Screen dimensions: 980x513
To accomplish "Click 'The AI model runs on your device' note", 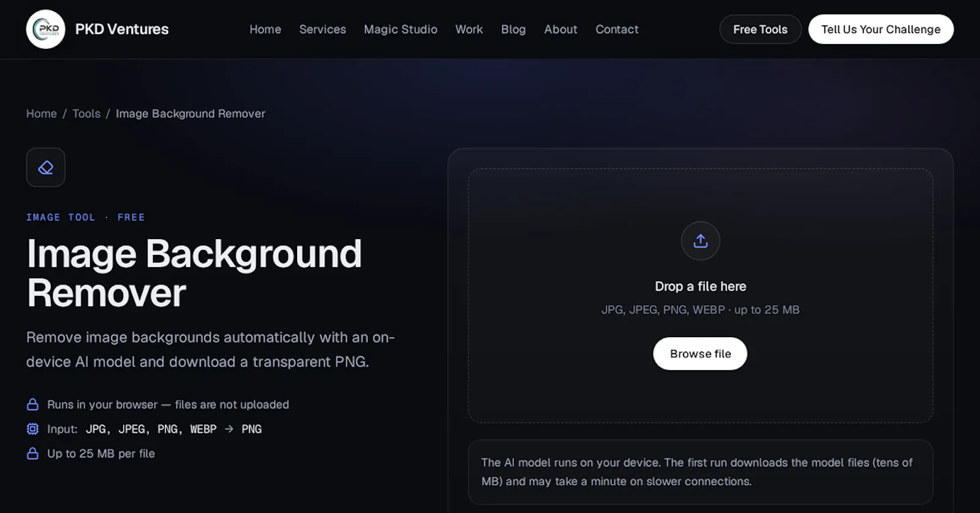I will tap(701, 472).
